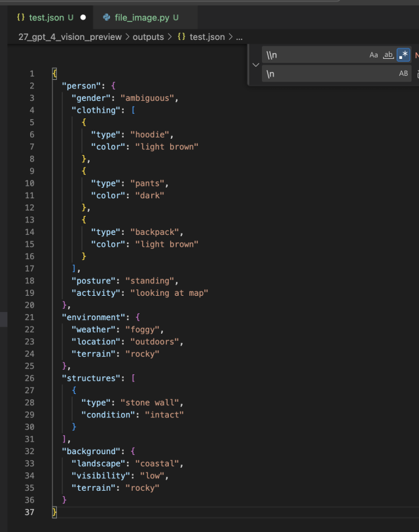419x532 pixels.
Task: Open 27_gpt_4_vision_preview breadcrumb folder
Action: point(70,37)
